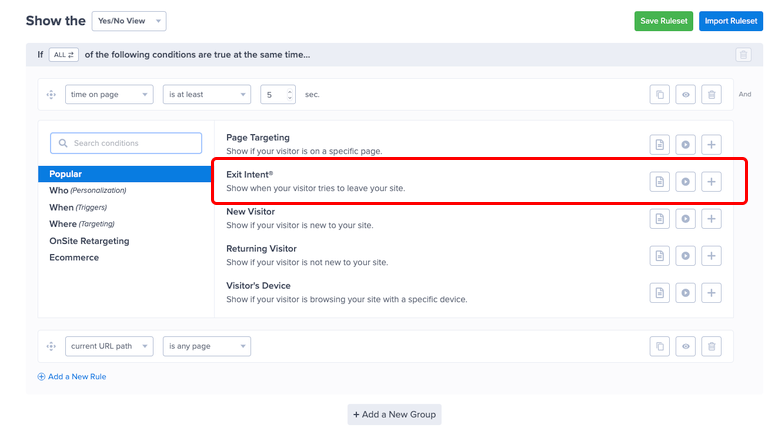
Task: Open documentation icon for Visitor's Device
Action: tap(659, 293)
